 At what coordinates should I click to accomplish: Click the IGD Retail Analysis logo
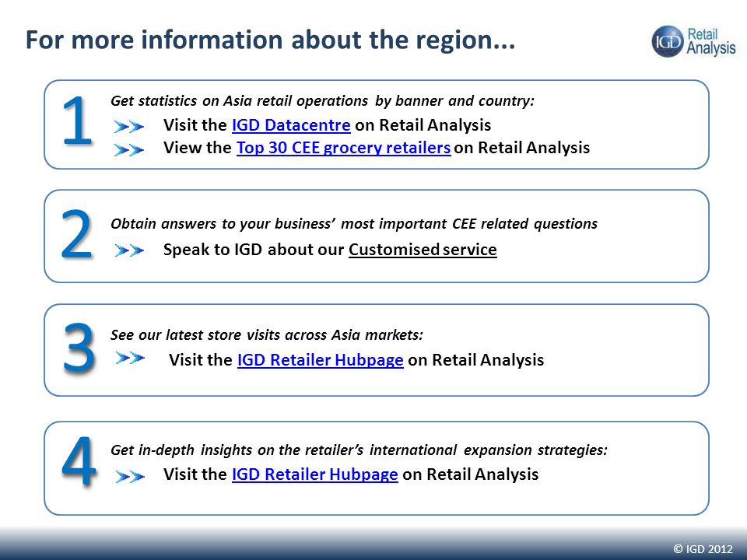(693, 41)
